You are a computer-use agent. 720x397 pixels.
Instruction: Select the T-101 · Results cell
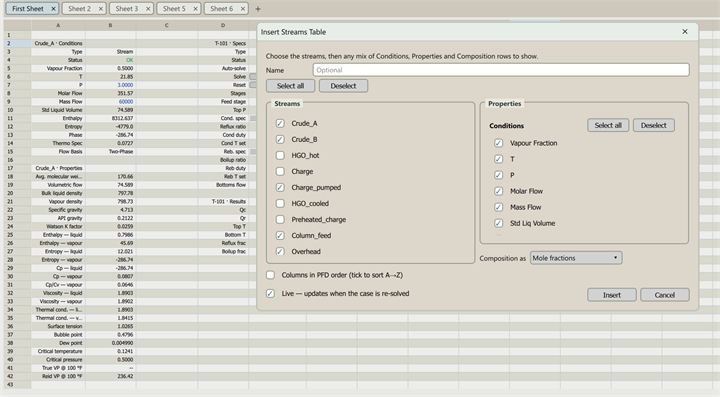(223, 201)
